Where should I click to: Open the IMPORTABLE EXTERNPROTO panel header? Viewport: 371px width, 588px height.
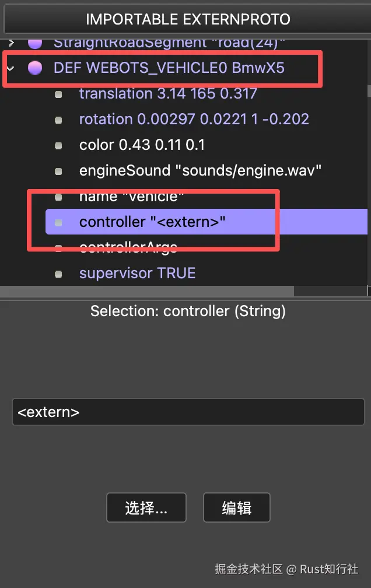pos(185,19)
